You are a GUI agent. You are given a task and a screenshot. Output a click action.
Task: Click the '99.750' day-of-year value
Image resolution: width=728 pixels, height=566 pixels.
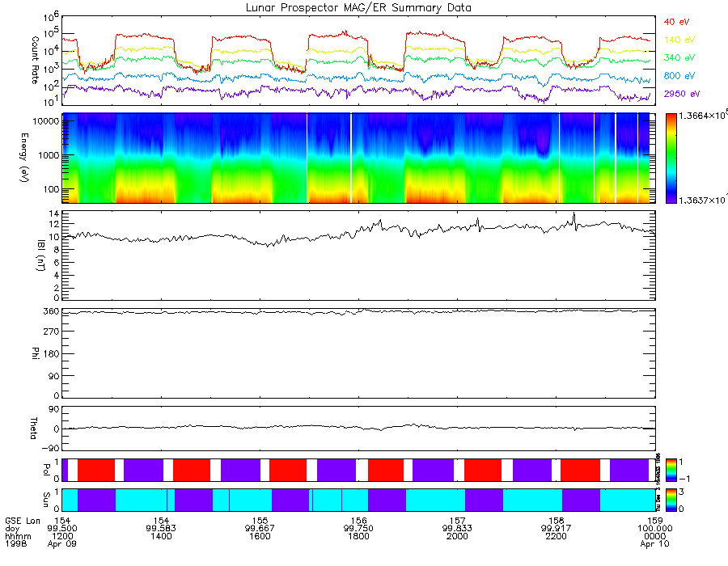[x=358, y=529]
